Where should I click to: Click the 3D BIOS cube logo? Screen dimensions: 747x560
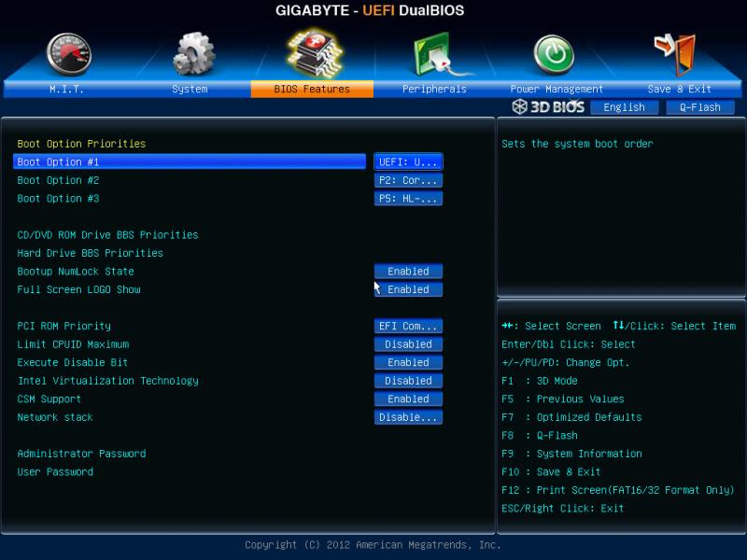(x=519, y=106)
